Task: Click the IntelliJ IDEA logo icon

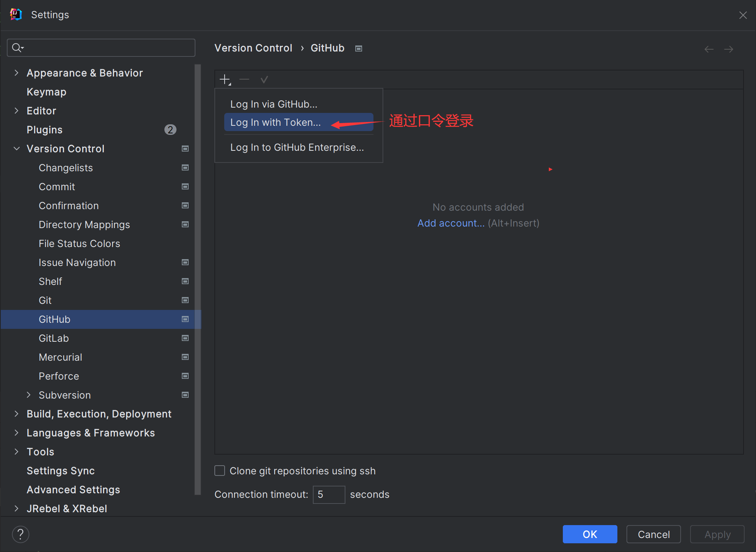Action: tap(16, 14)
